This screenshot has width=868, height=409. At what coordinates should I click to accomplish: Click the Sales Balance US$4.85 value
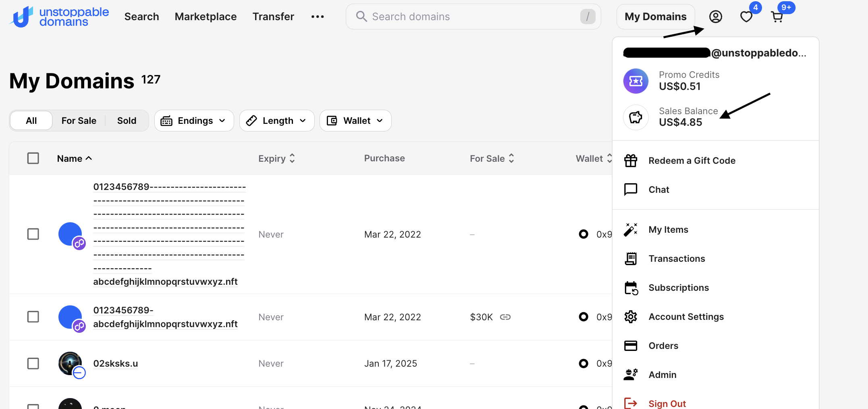(681, 123)
